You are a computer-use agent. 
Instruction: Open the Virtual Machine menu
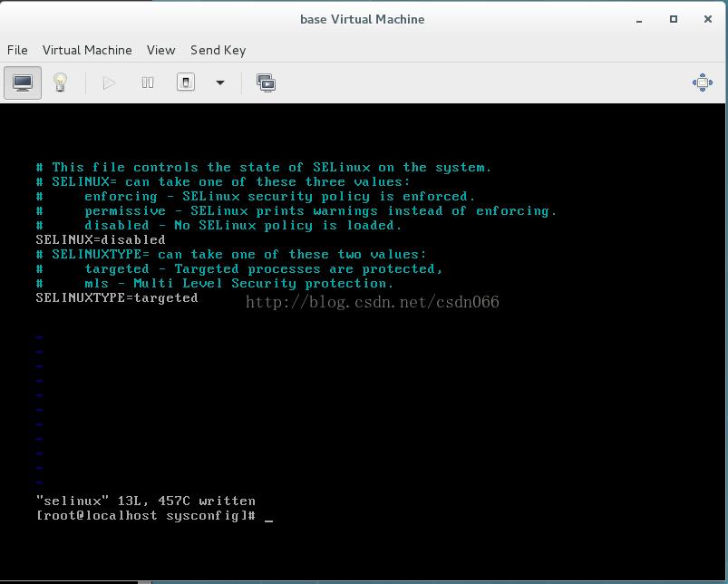point(87,50)
